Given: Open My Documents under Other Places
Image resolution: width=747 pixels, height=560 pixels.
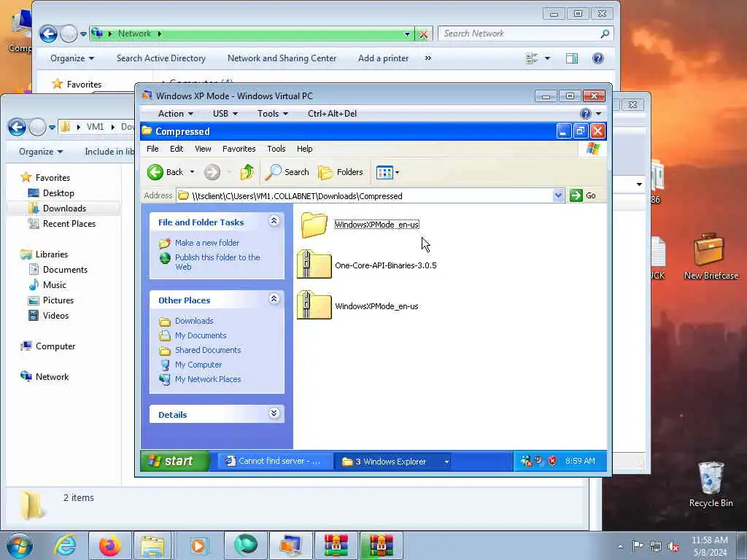Looking at the screenshot, I should point(201,335).
